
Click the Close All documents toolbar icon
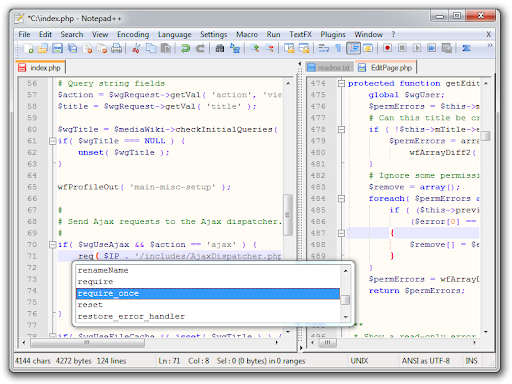click(x=102, y=49)
